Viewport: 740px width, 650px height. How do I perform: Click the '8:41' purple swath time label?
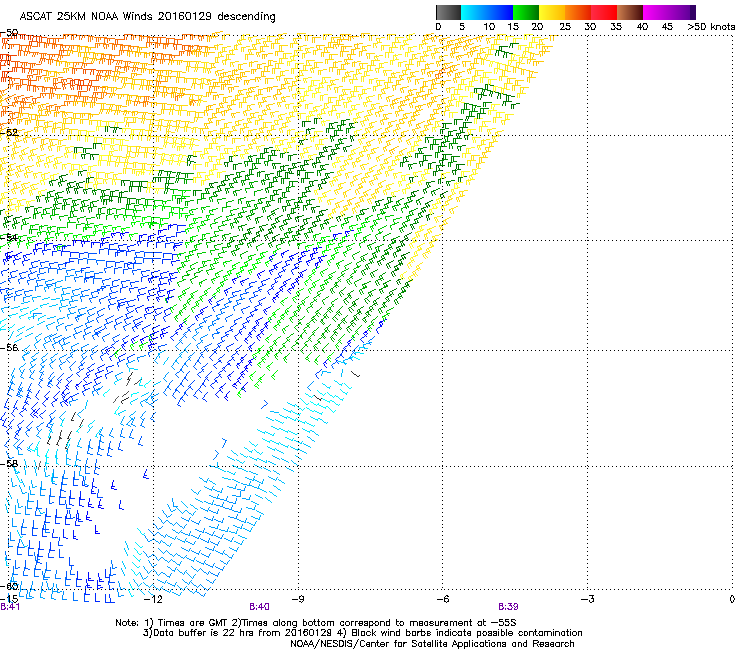tap(10, 607)
